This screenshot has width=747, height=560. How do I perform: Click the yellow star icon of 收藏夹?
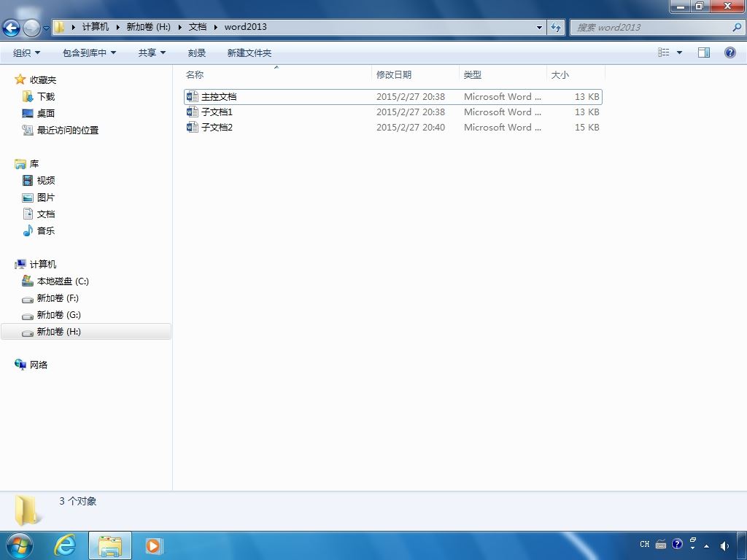coord(20,79)
